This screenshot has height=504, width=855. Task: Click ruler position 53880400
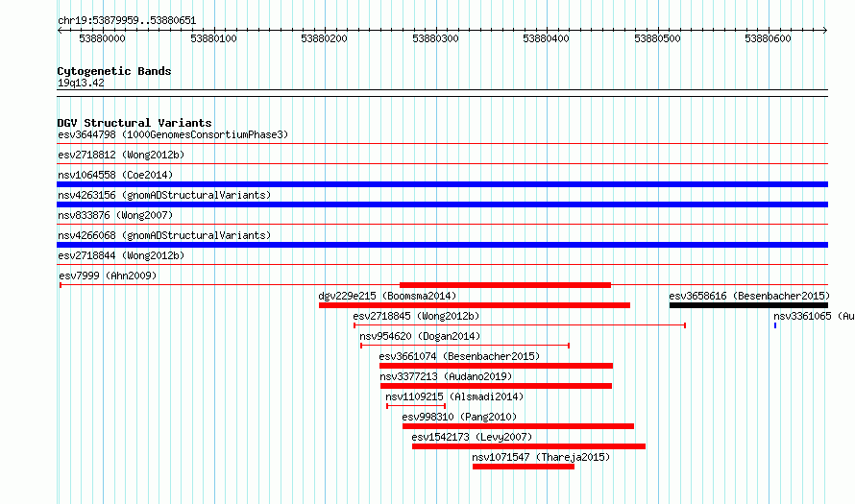(x=546, y=38)
